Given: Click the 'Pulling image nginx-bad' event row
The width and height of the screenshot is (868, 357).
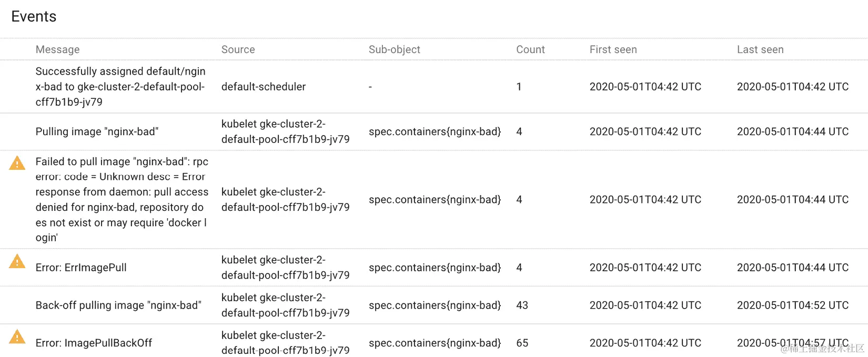Looking at the screenshot, I should pyautogui.click(x=97, y=131).
